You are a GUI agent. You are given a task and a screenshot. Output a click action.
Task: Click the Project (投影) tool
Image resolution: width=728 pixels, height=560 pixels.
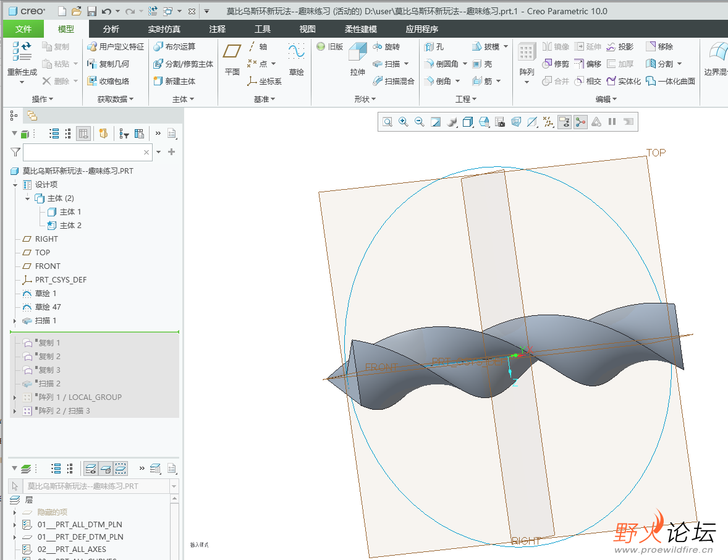pos(620,46)
